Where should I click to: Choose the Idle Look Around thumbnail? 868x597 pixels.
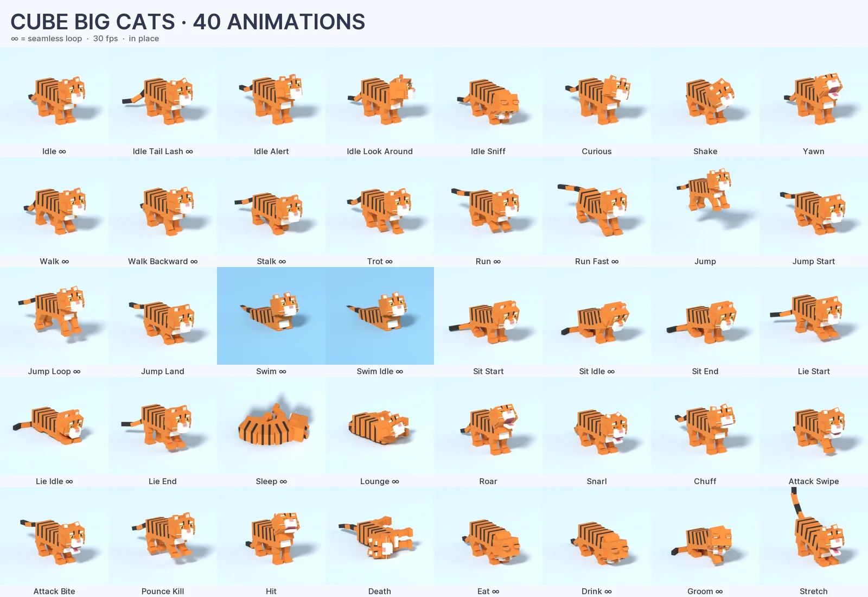(380, 96)
